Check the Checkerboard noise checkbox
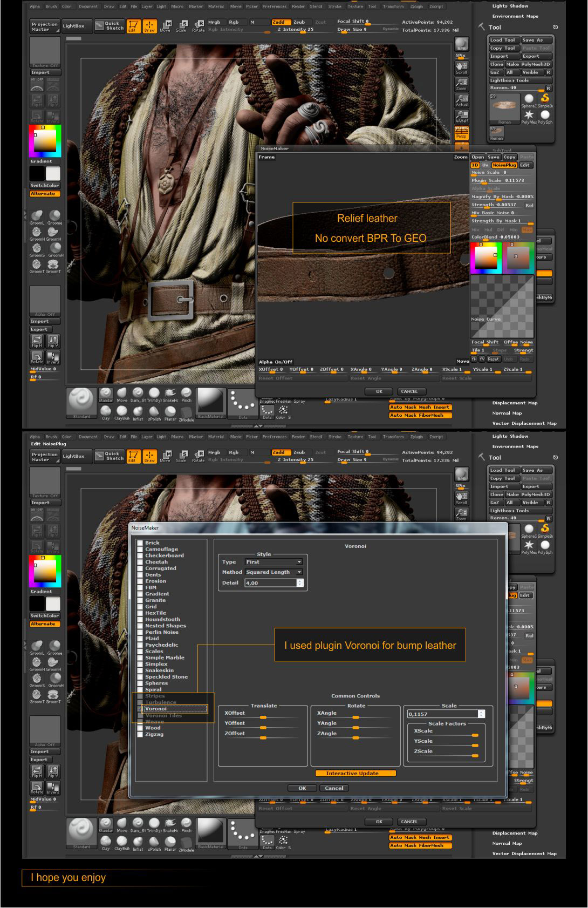This screenshot has width=588, height=908. tap(140, 555)
